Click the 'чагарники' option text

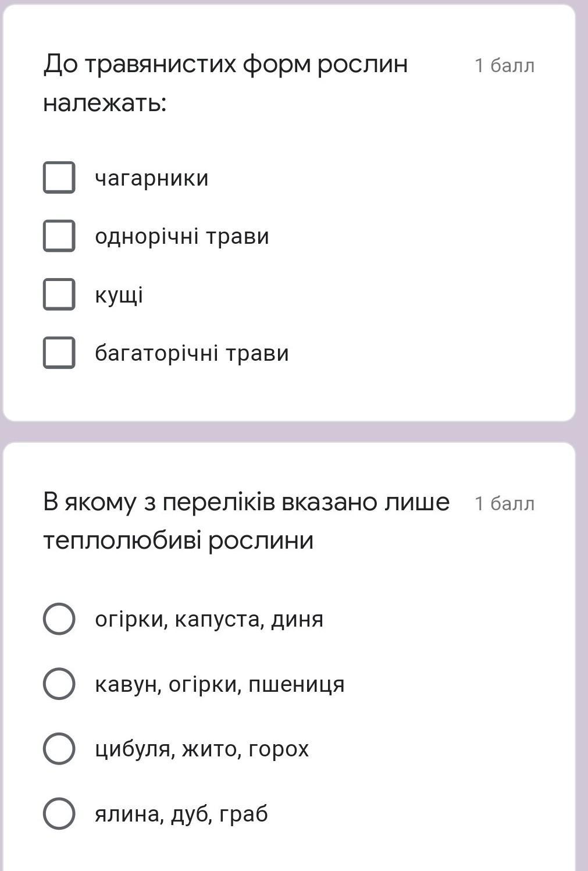point(152,178)
